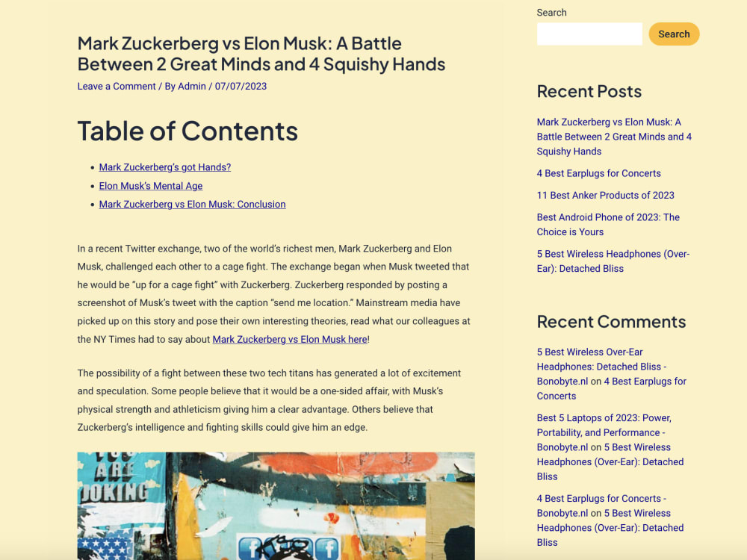The width and height of the screenshot is (747, 560).
Task: Open recent post about Zuckerberg vs Musk battle
Action: pyautogui.click(x=614, y=137)
